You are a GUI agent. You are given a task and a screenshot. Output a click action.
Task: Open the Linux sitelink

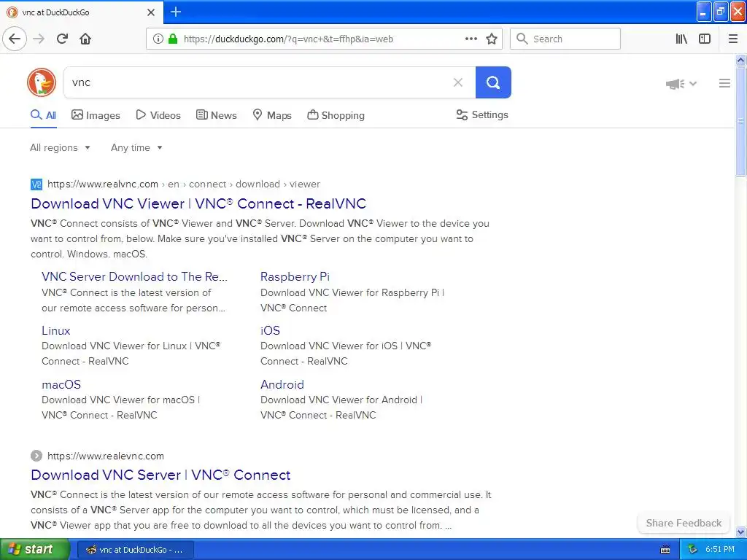55,330
